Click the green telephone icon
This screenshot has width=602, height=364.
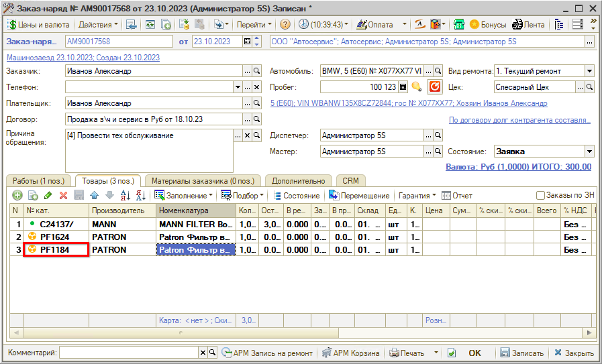[459, 25]
